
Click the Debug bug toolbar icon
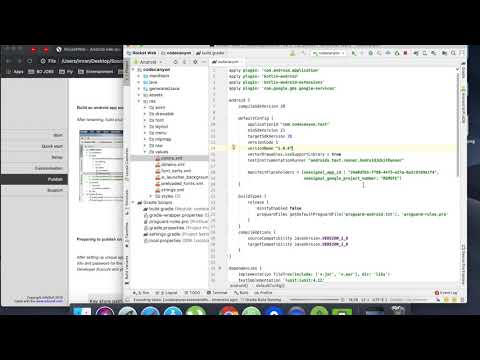coord(371,53)
